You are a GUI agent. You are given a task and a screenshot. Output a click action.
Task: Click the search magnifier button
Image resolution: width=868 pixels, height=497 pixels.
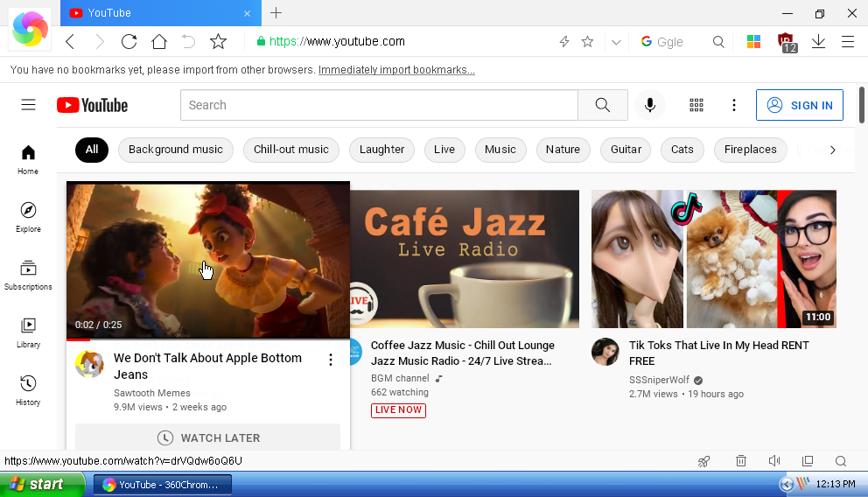tap(602, 105)
